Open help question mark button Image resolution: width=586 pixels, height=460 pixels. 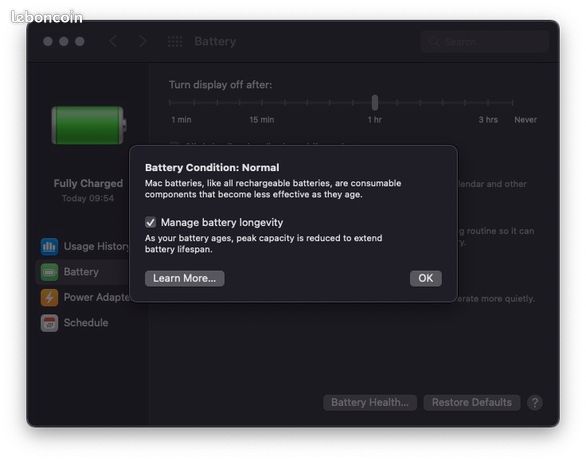click(x=535, y=403)
